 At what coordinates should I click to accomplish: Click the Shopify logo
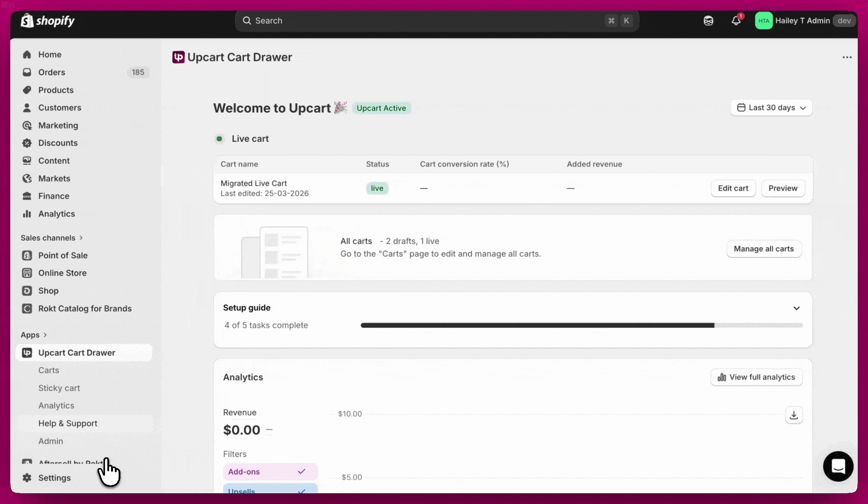(48, 21)
